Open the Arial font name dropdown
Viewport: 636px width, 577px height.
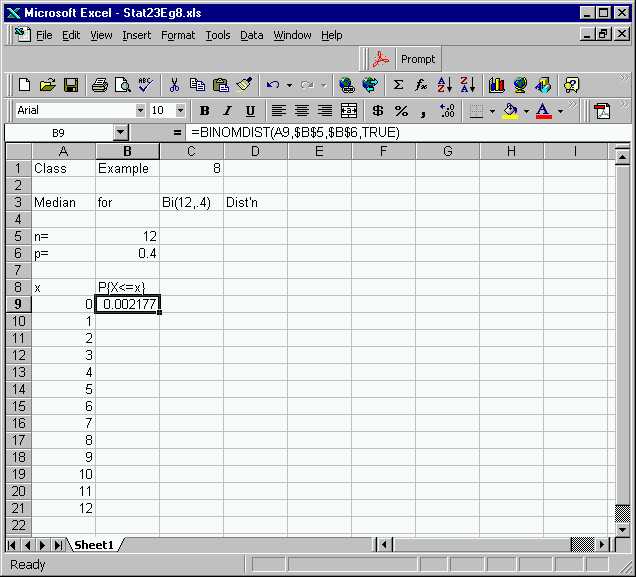[x=140, y=111]
